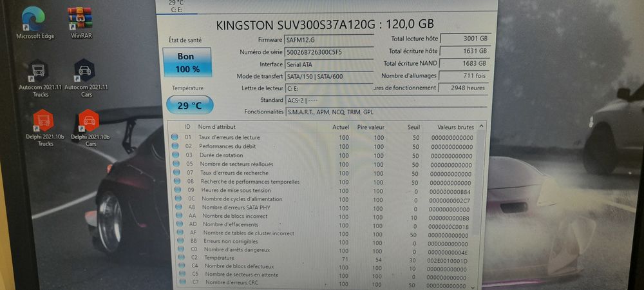Click the Actuel column header
Viewport: 644px width, 290px height.
coord(341,128)
